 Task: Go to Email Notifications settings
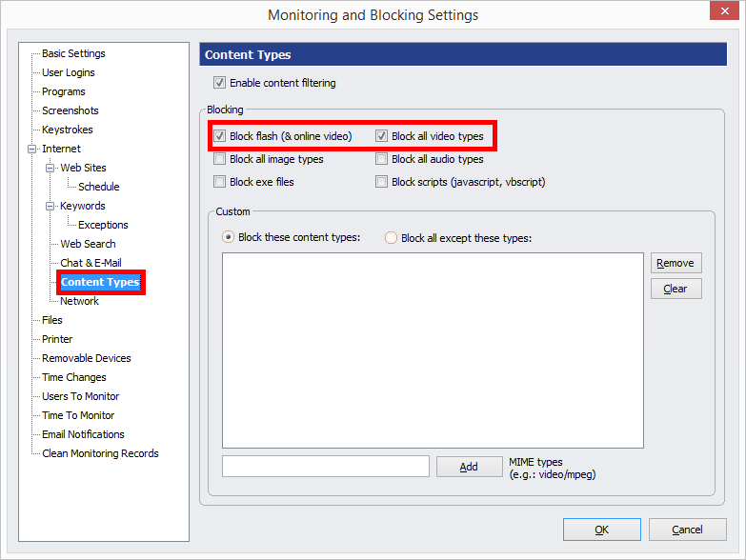pos(83,434)
